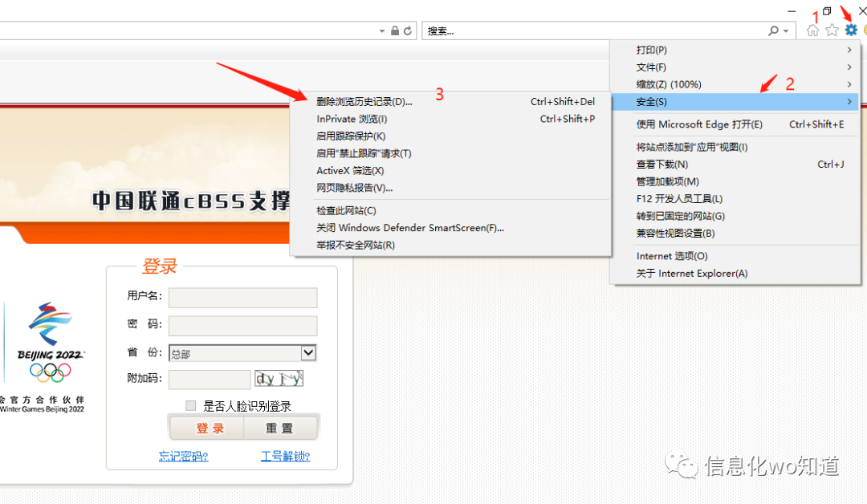The image size is (867, 504).
Task: Start InPrivate 浏览(I)
Action: 450,119
